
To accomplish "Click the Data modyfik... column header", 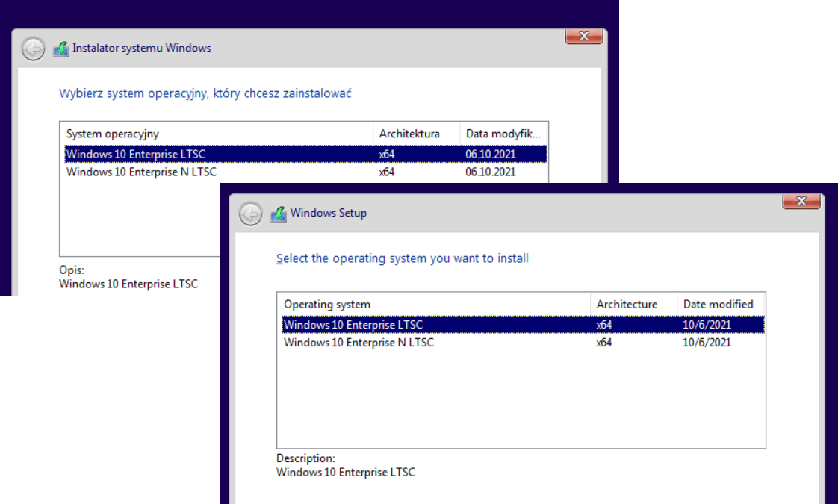I will [503, 134].
